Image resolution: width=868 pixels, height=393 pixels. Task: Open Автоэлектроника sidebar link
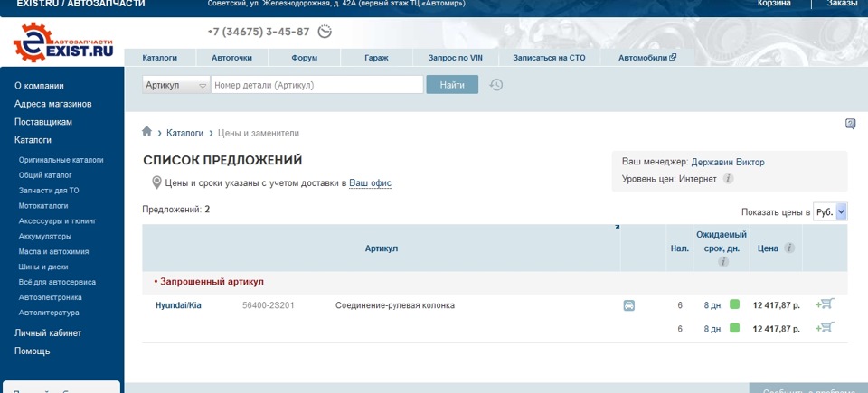[51, 297]
